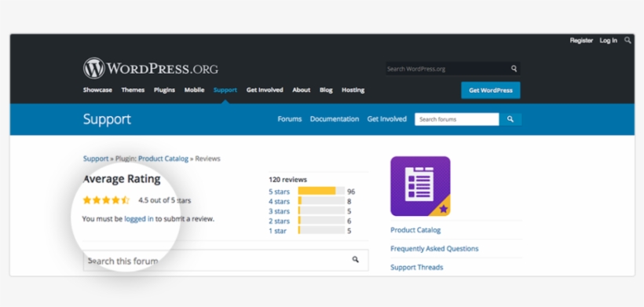Focus the Search this forum field
The image size is (644, 307).
(225, 260)
